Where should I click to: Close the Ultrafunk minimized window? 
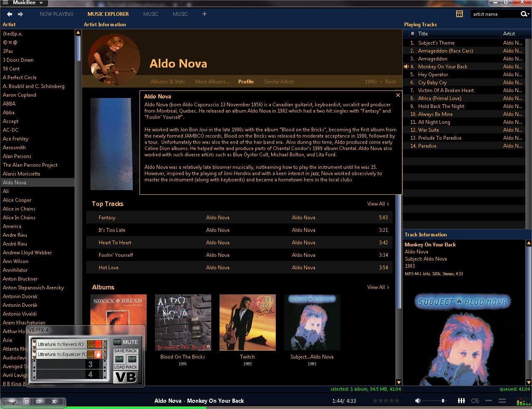point(54,402)
